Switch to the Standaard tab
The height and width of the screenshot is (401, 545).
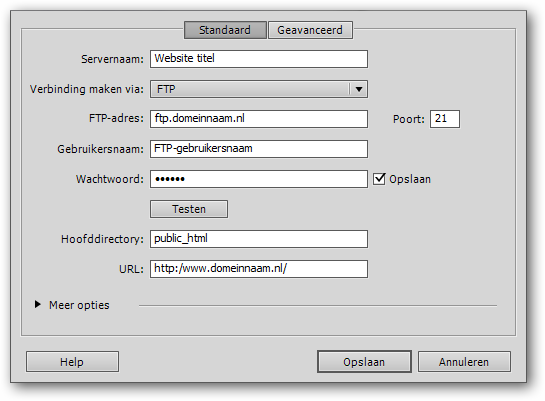pos(225,30)
